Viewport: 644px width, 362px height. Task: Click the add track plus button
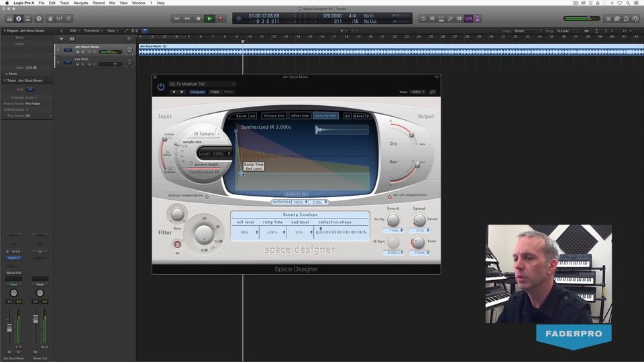tap(61, 39)
